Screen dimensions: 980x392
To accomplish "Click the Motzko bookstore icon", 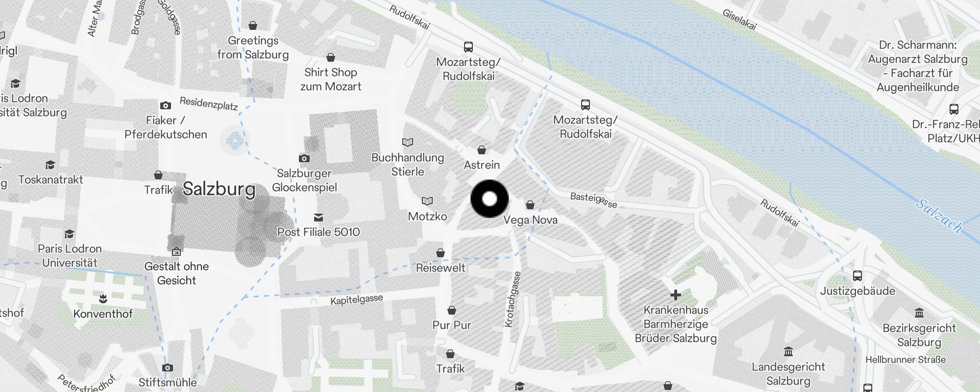I will point(427,201).
